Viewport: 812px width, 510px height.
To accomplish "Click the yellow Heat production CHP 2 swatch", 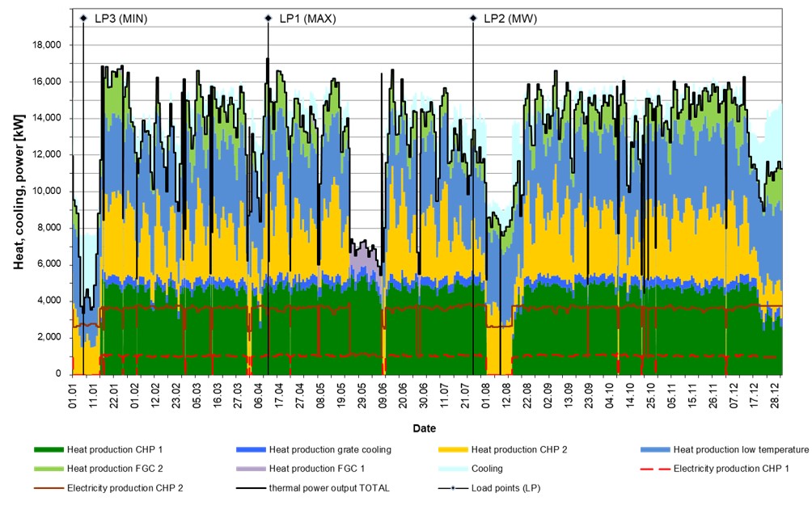I will pos(453,450).
